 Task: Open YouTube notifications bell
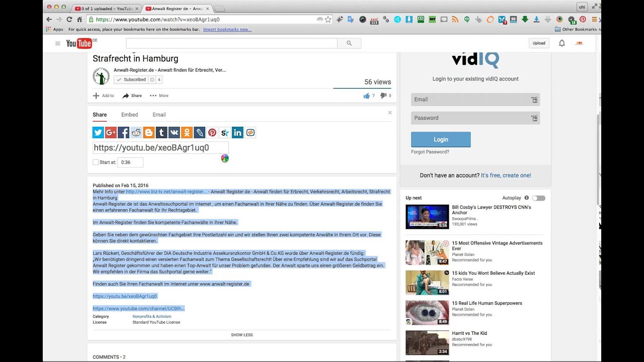click(x=562, y=43)
